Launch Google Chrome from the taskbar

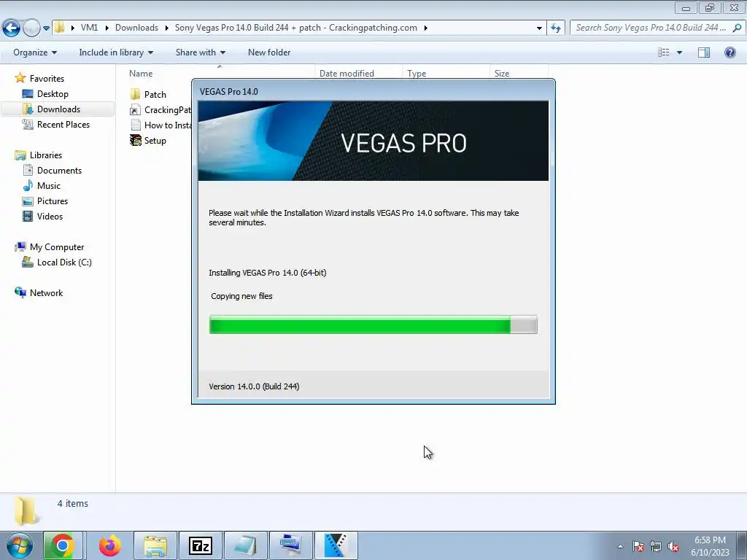pyautogui.click(x=63, y=545)
